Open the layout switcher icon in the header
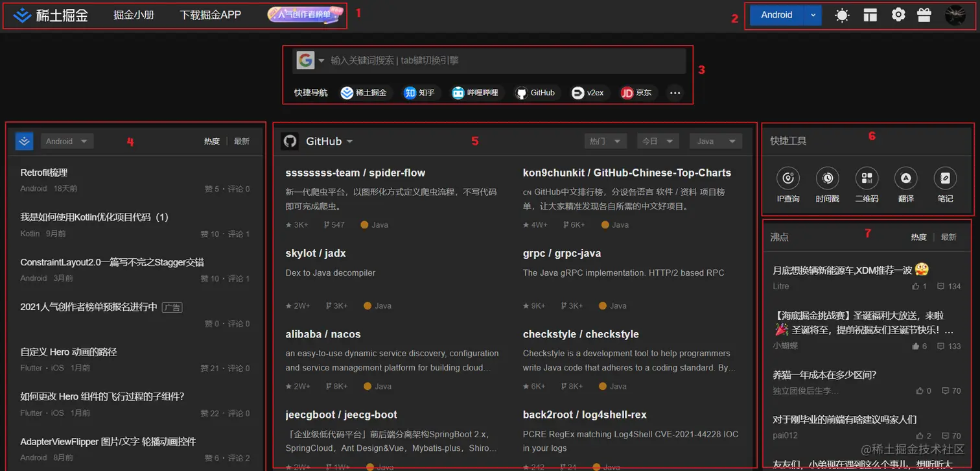This screenshot has height=471, width=980. click(870, 15)
